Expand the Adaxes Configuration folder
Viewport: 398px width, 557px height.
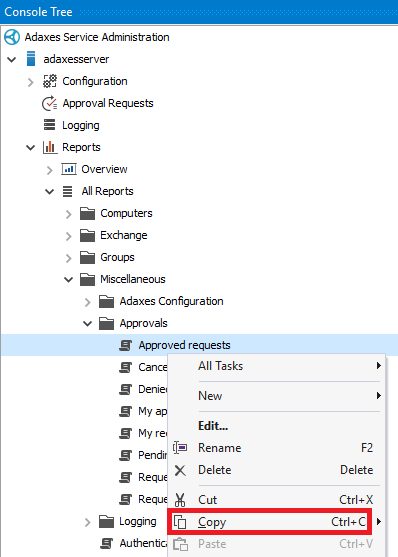(88, 302)
